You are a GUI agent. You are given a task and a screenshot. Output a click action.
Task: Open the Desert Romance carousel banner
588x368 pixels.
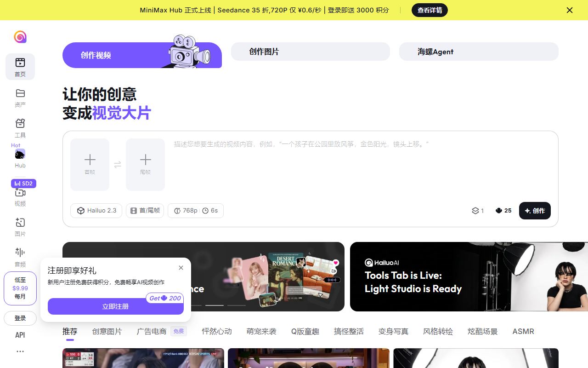(204, 277)
